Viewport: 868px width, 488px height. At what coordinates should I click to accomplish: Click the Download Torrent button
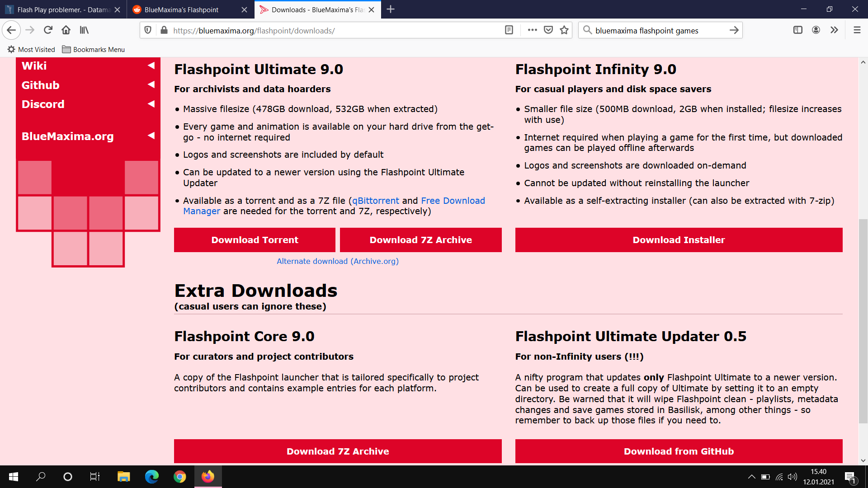point(255,240)
